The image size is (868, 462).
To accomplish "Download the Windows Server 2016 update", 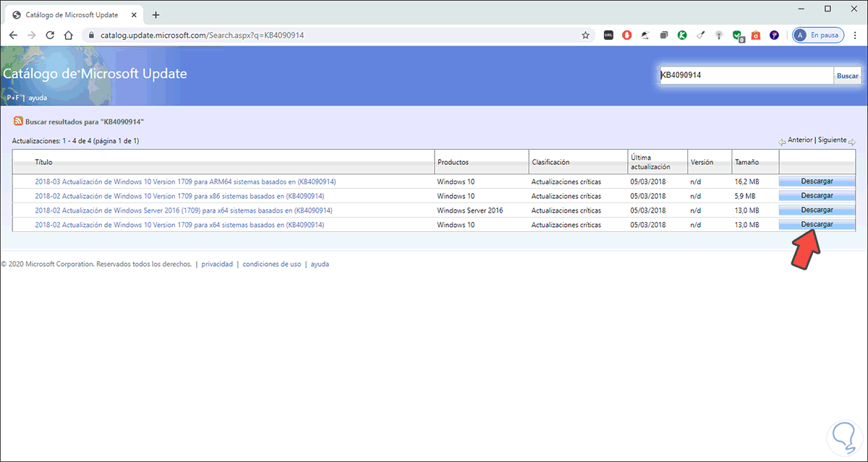I will click(817, 210).
